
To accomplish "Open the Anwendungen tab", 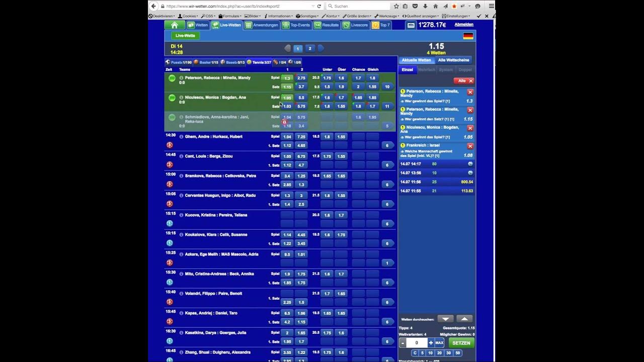I will click(x=262, y=25).
